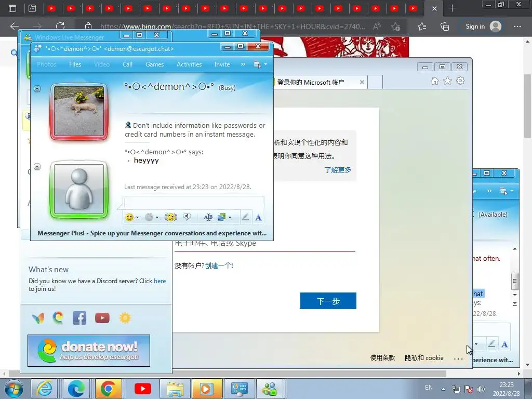Click the 了解更多 link
This screenshot has width=532, height=399.
click(338, 170)
